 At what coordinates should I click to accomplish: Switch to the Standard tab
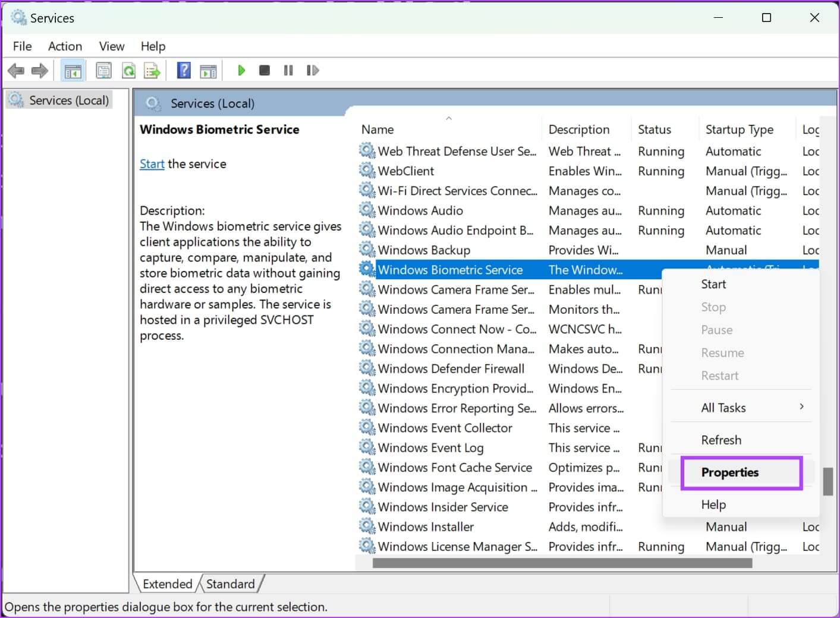231,584
